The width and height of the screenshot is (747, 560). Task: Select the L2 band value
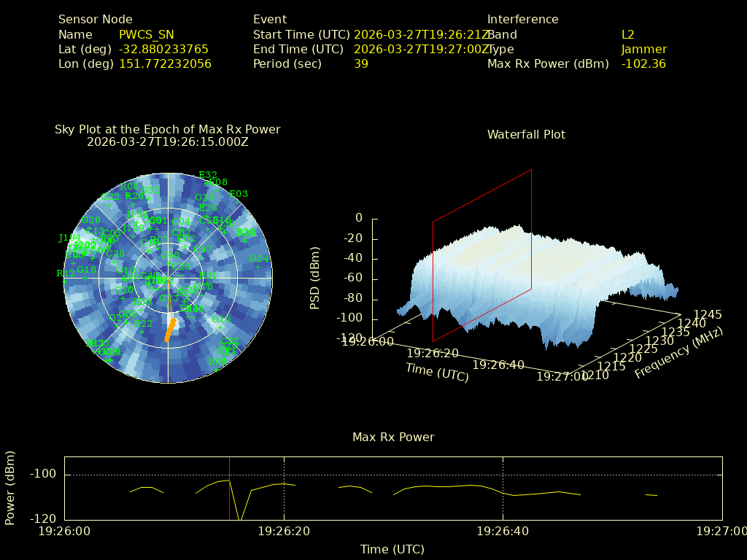(x=627, y=34)
